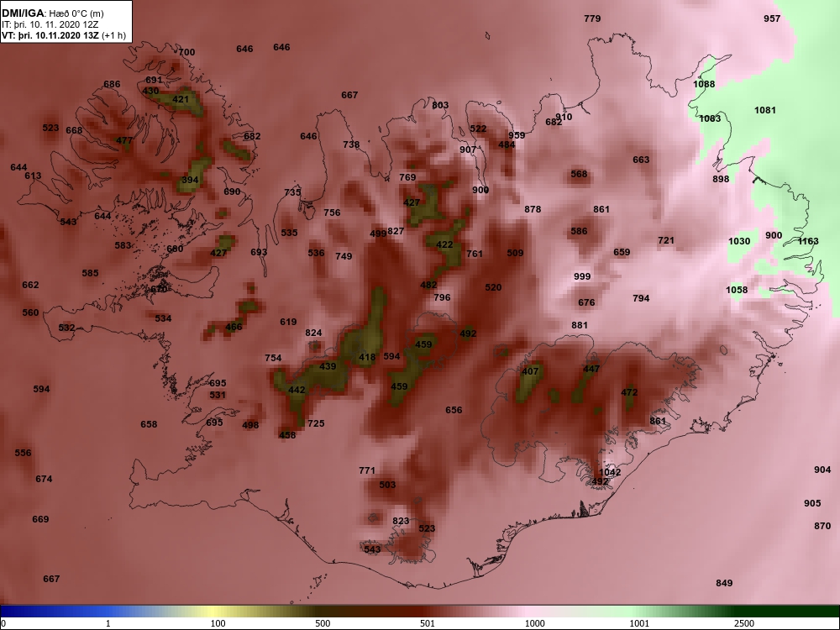Select the 904 height value
Screen dimensions: 840x630
[822, 470]
